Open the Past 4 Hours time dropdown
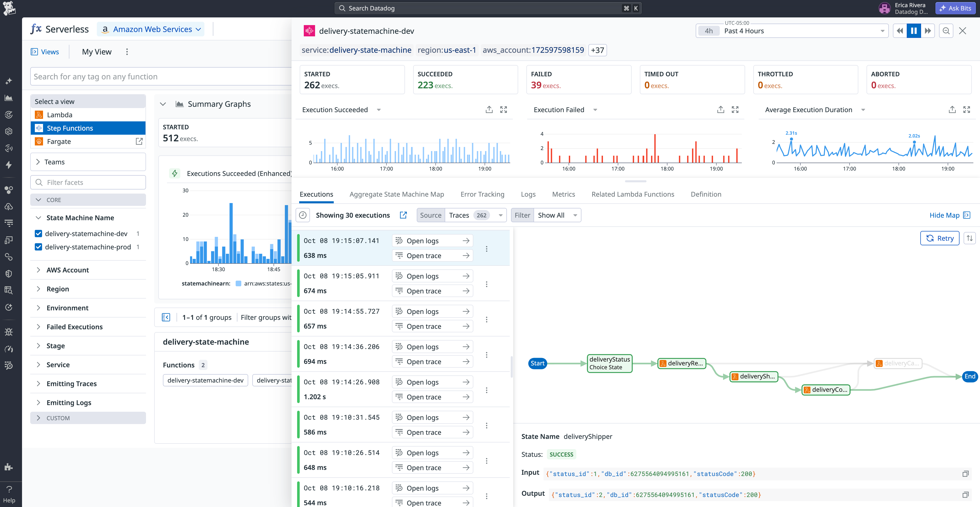Screen dimensions: 980x507 click(x=792, y=31)
